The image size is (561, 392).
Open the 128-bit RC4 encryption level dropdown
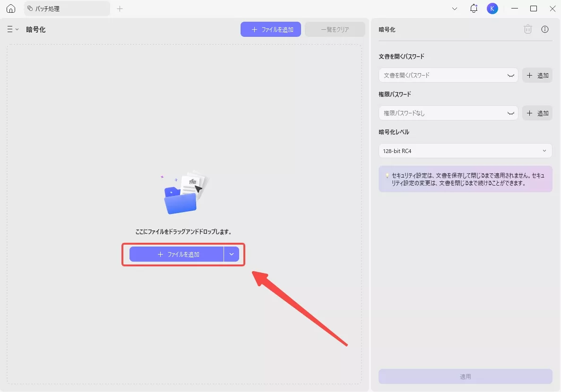(x=465, y=151)
